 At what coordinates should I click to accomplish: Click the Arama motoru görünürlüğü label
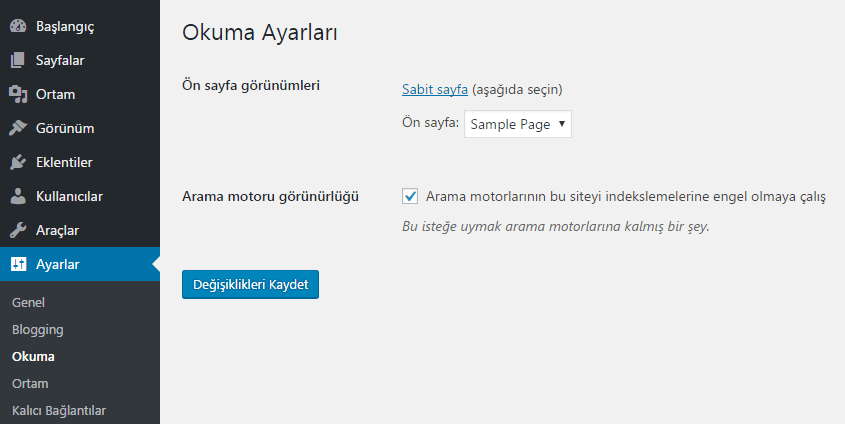point(271,197)
